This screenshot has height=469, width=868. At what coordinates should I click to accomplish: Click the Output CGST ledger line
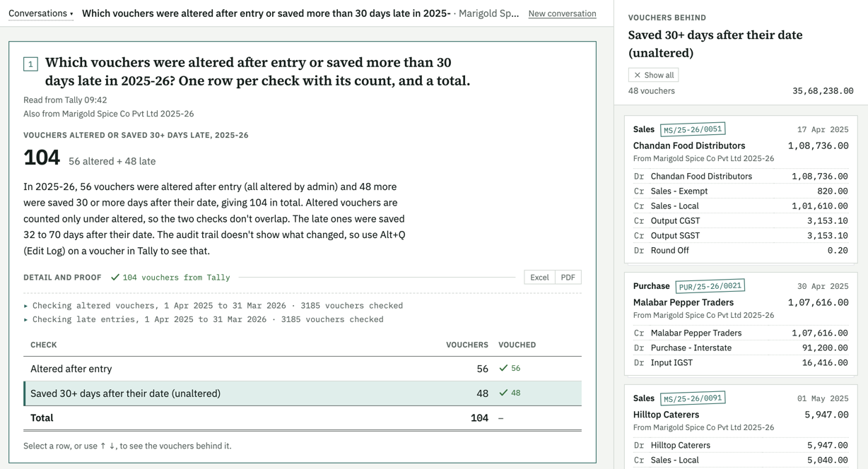[x=740, y=220]
